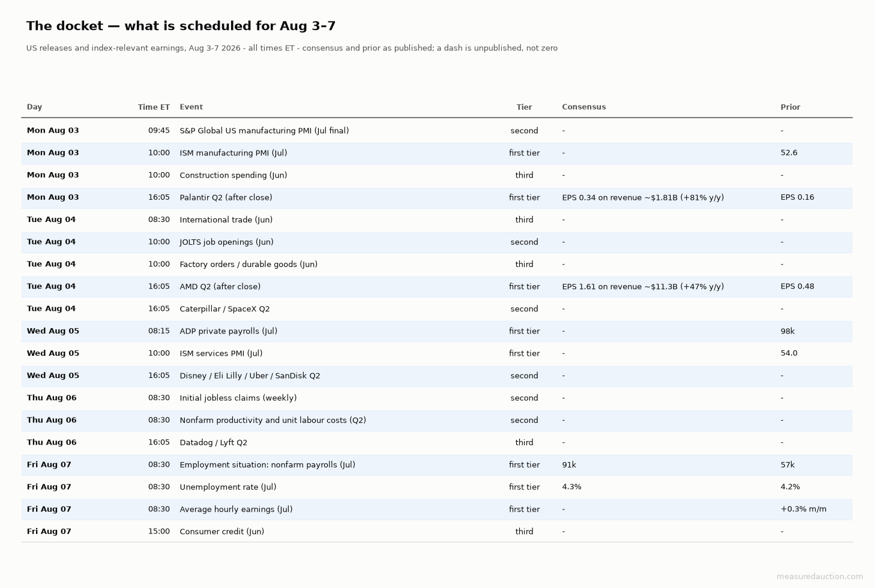Click the ISM manufacturing prior value '52.6'
Viewport: 874px width, 588px height.
tap(789, 153)
